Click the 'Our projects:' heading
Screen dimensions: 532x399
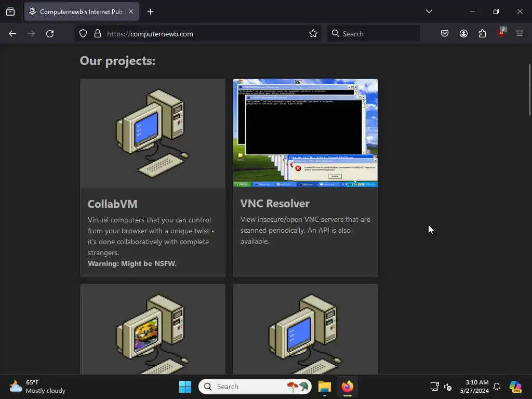(x=117, y=61)
